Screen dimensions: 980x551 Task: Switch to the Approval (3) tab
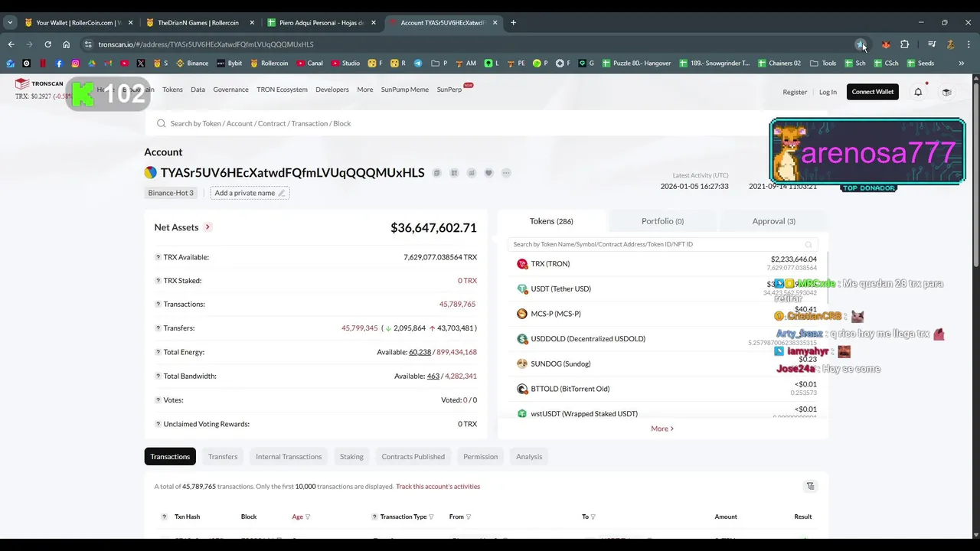click(773, 221)
